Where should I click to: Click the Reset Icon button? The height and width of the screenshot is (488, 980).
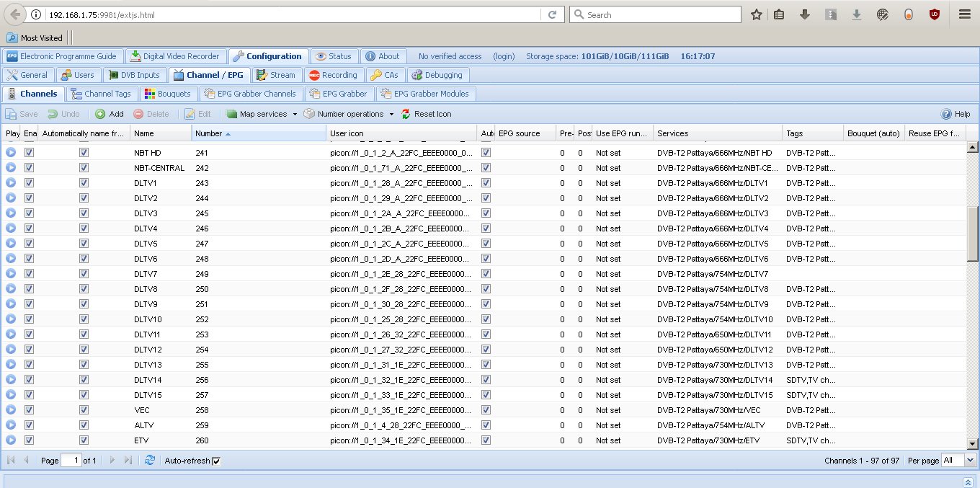(426, 114)
